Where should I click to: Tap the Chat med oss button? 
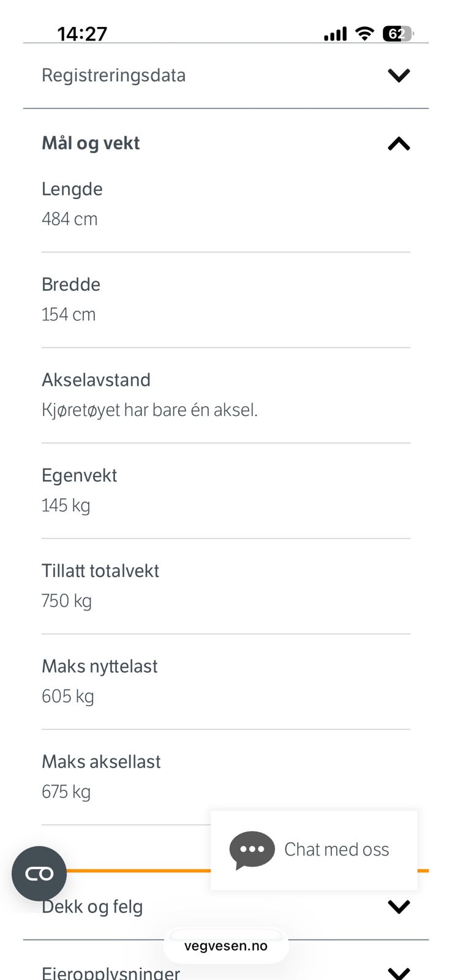pos(314,850)
